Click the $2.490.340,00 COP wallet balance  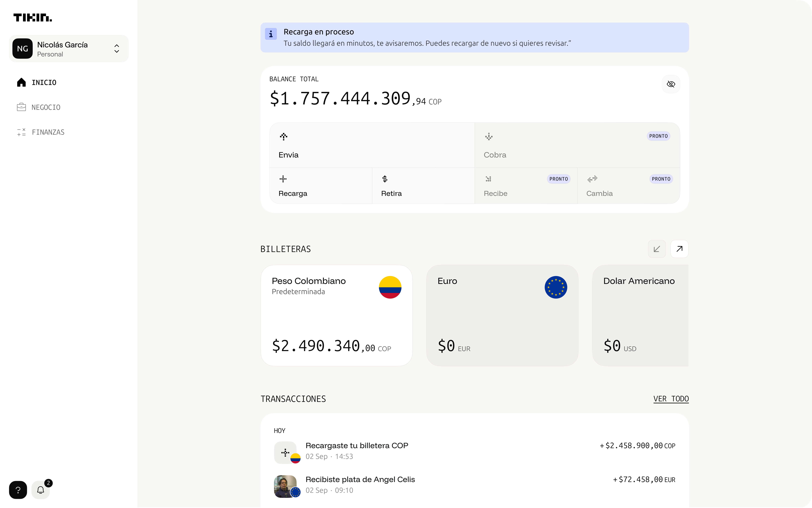click(332, 346)
